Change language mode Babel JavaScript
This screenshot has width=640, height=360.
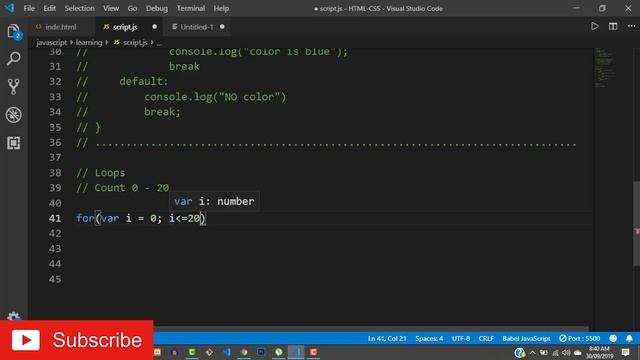(526, 338)
